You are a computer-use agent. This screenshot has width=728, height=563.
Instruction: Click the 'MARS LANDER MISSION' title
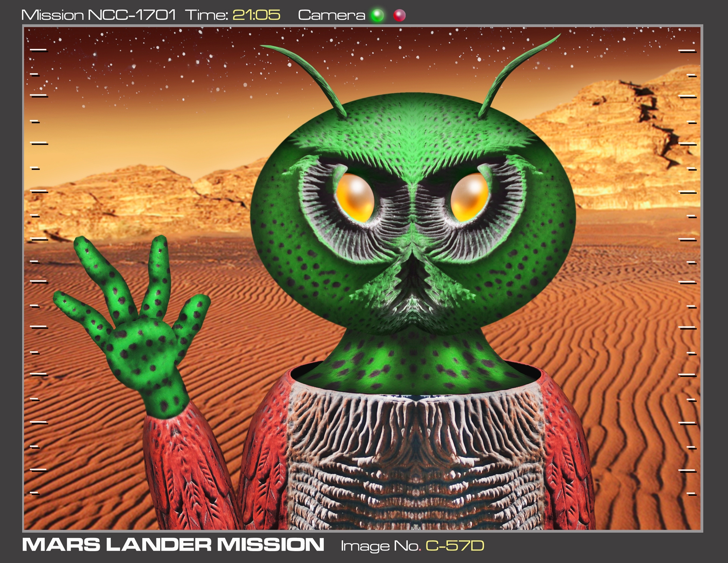click(173, 545)
